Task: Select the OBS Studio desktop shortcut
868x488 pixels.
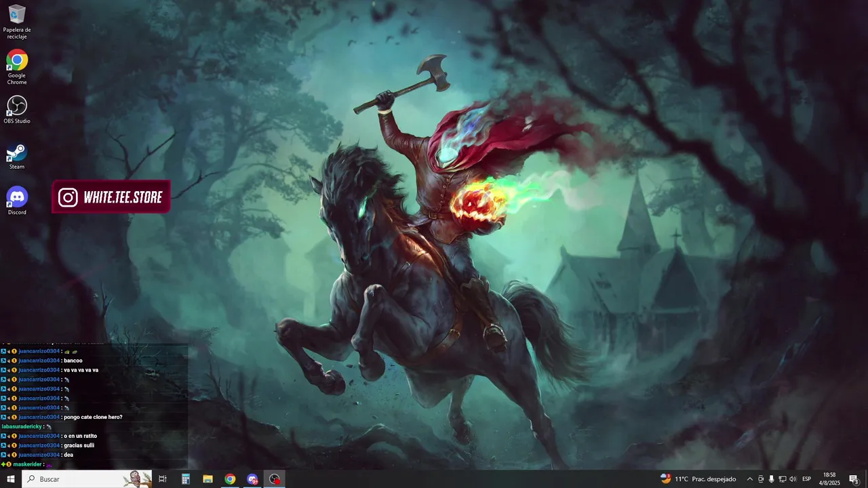Action: (17, 110)
